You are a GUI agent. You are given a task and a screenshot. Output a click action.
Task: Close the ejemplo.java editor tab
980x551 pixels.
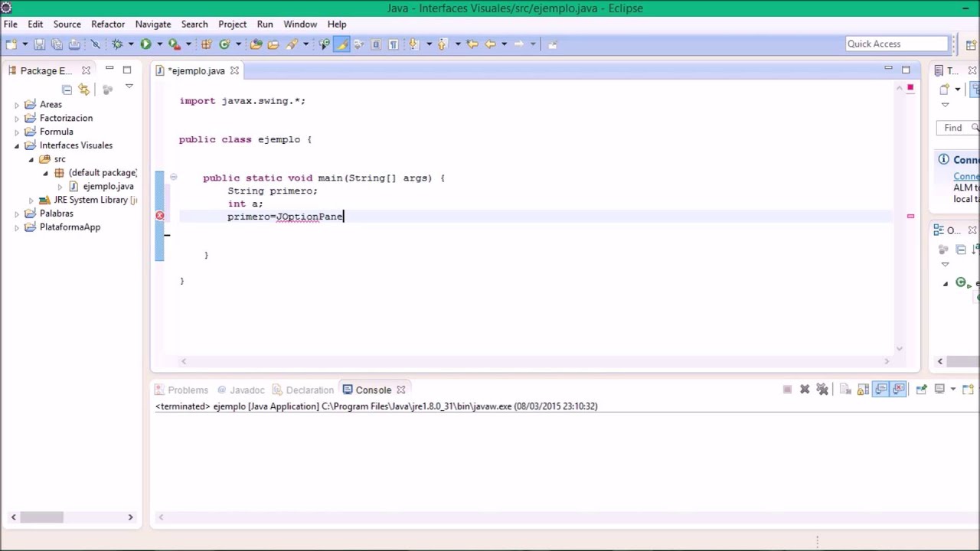(235, 70)
